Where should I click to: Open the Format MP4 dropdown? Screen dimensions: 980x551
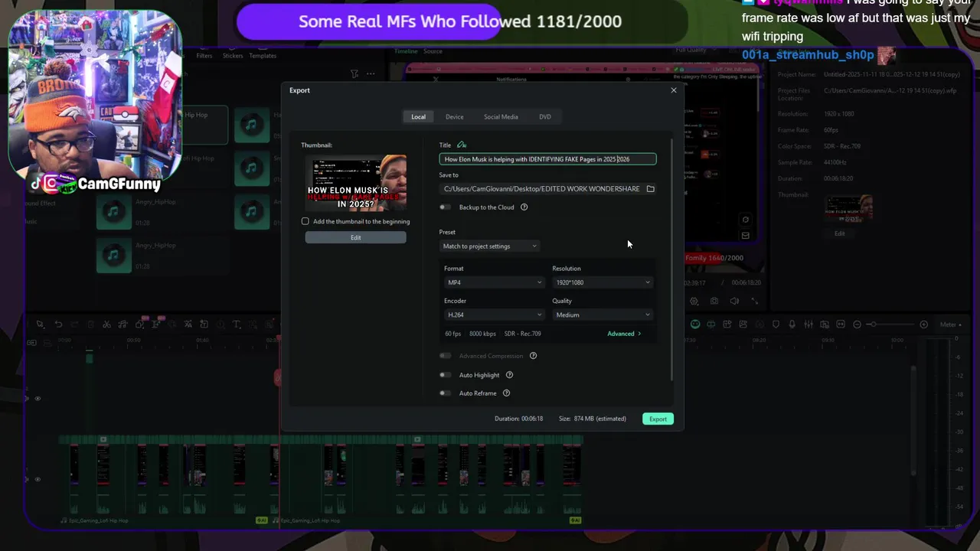pos(494,282)
